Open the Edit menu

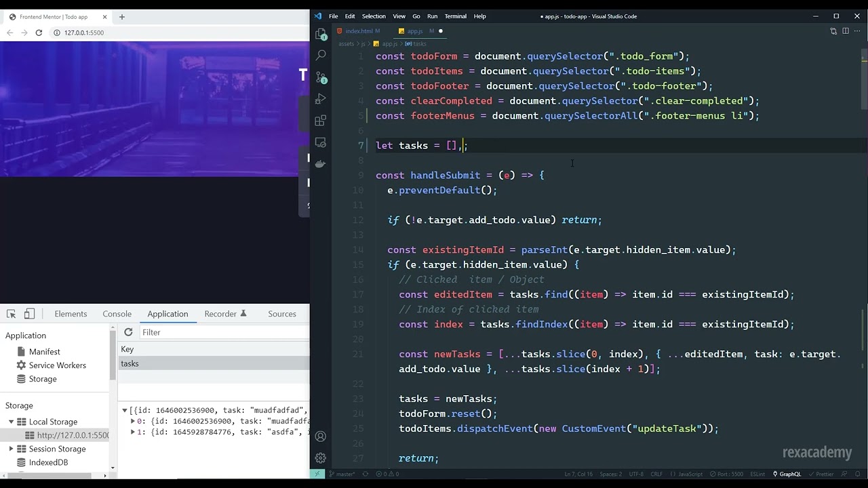pyautogui.click(x=350, y=16)
